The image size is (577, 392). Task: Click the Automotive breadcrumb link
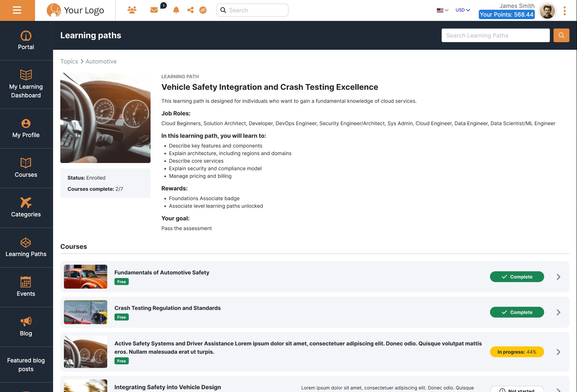coord(101,62)
